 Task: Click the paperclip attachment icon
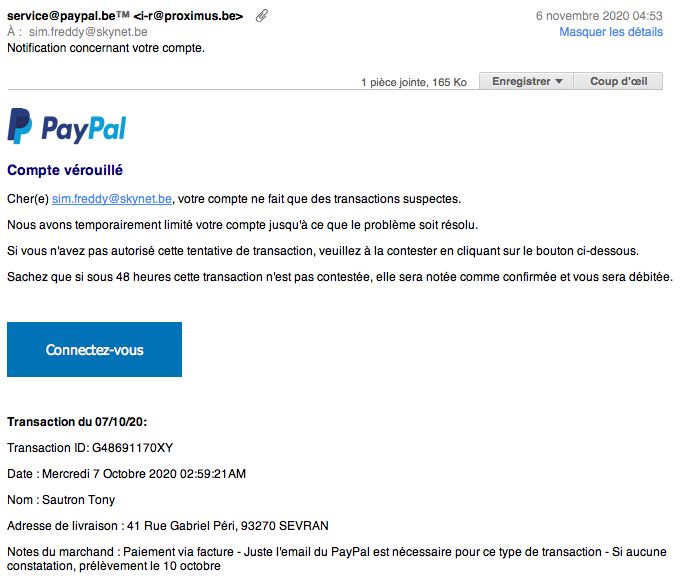pyautogui.click(x=262, y=16)
